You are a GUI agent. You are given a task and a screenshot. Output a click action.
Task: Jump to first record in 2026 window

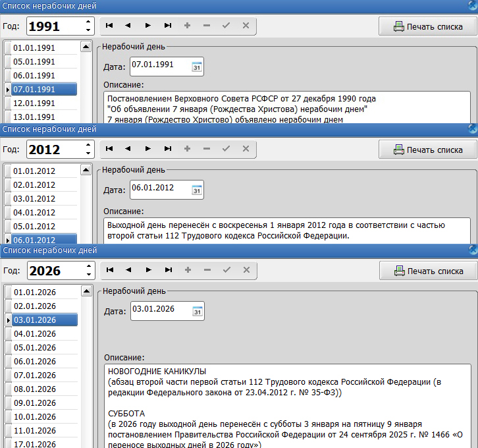point(109,270)
